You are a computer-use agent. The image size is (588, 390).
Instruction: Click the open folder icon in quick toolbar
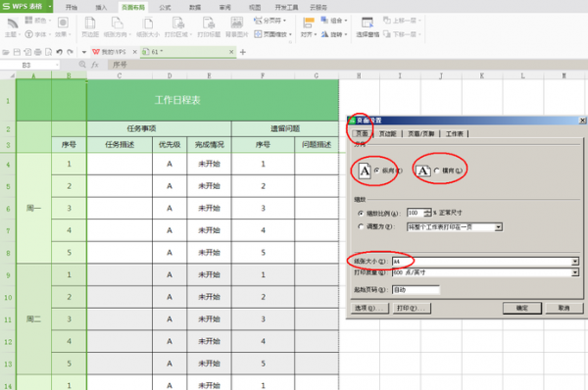coord(6,52)
